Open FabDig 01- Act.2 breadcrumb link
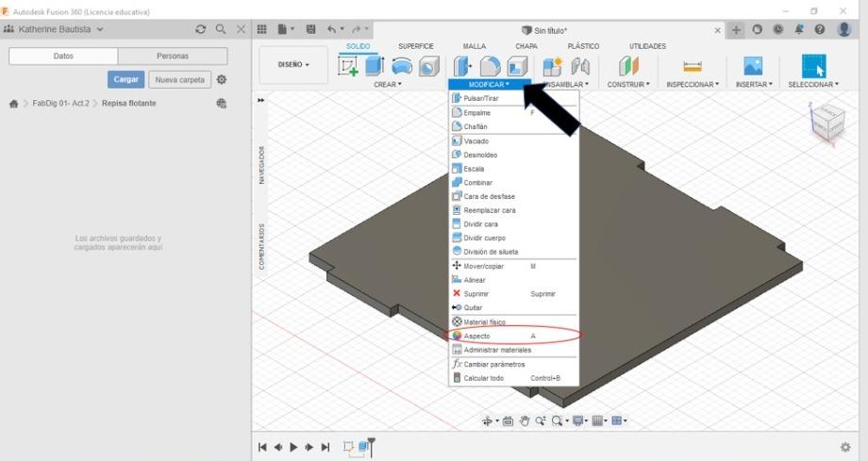868x461 pixels. (60, 104)
